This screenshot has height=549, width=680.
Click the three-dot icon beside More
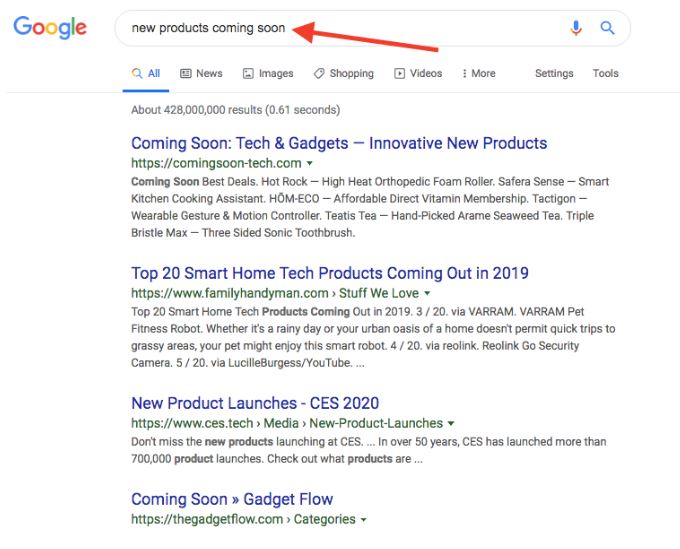(x=464, y=73)
